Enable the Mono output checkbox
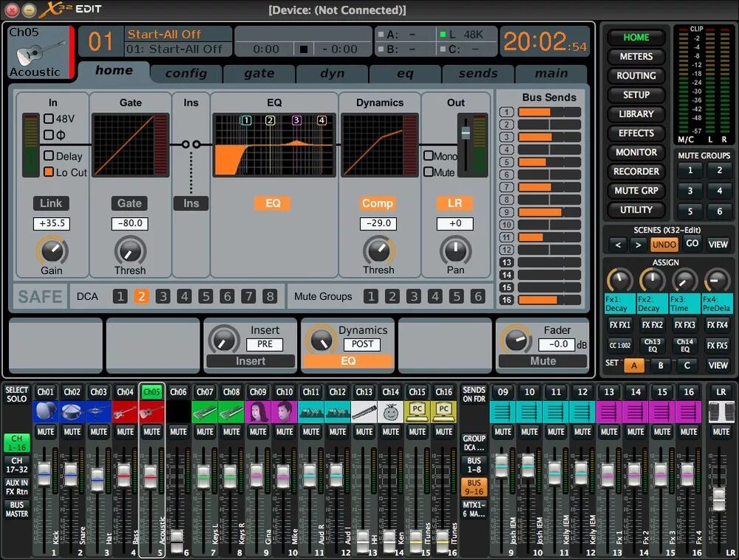The height and width of the screenshot is (560, 739). point(429,155)
